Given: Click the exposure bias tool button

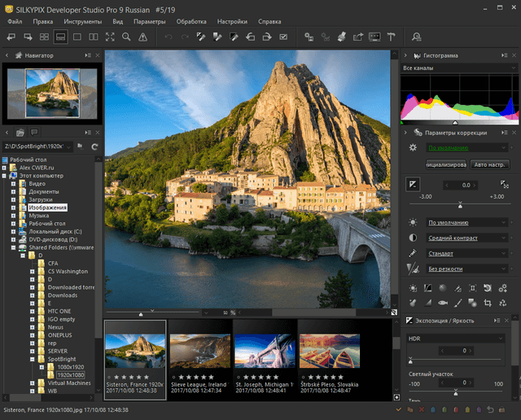Looking at the screenshot, I should point(414,185).
